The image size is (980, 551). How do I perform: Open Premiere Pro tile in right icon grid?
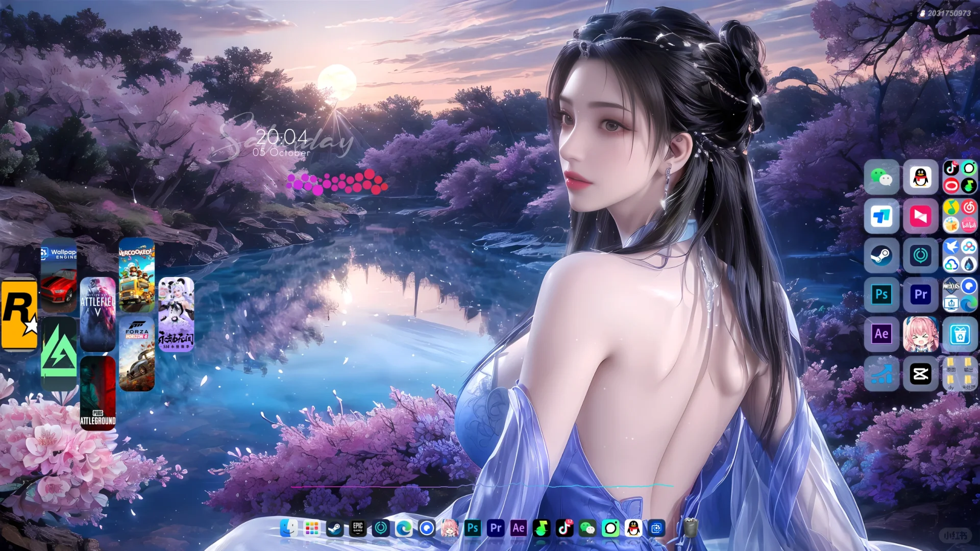[921, 295]
